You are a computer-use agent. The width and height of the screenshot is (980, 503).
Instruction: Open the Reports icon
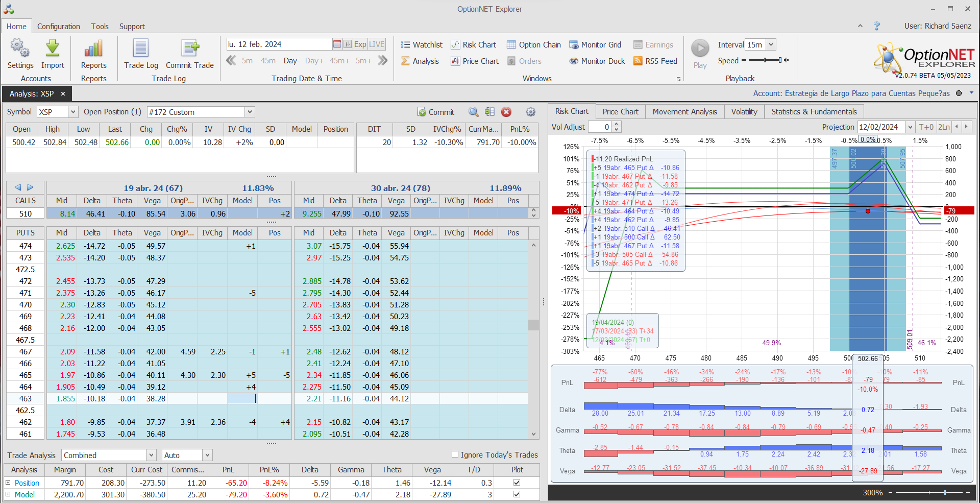click(93, 54)
